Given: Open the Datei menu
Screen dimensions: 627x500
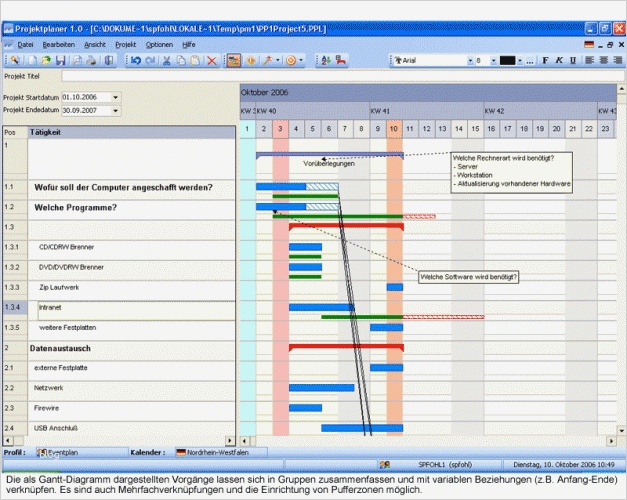Looking at the screenshot, I should click(25, 45).
